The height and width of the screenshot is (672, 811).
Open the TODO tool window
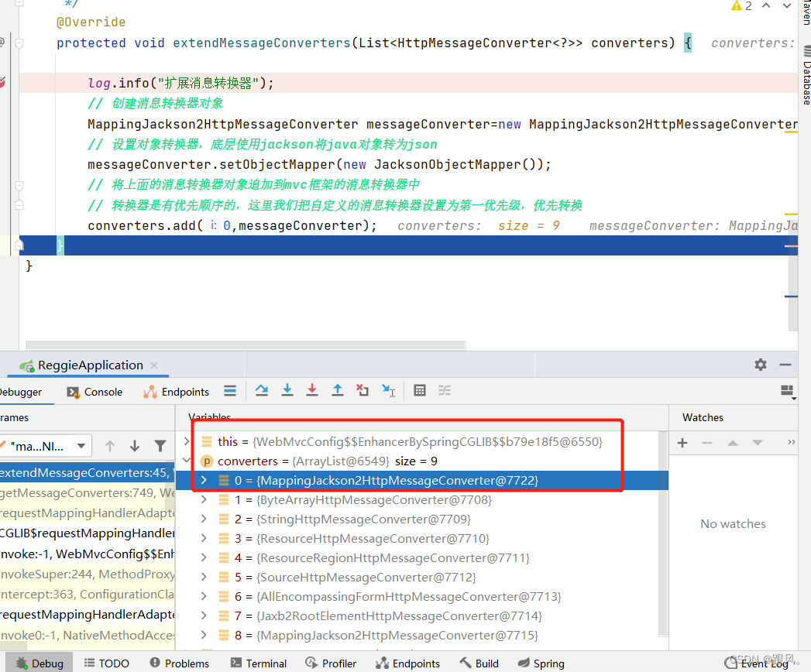point(107,663)
